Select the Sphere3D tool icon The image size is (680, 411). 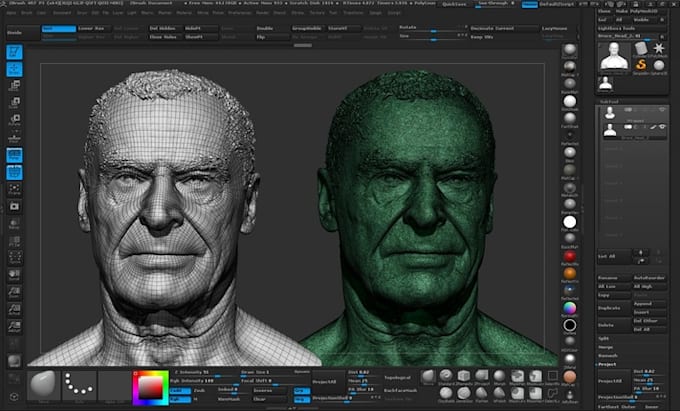pyautogui.click(x=659, y=65)
